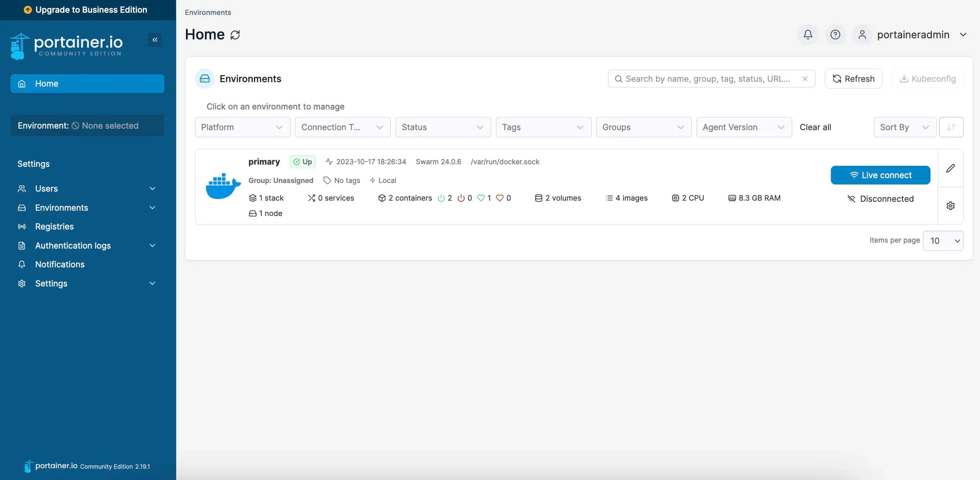The image size is (980, 480).
Task: Click the healthy containers green heart icon
Action: (481, 198)
